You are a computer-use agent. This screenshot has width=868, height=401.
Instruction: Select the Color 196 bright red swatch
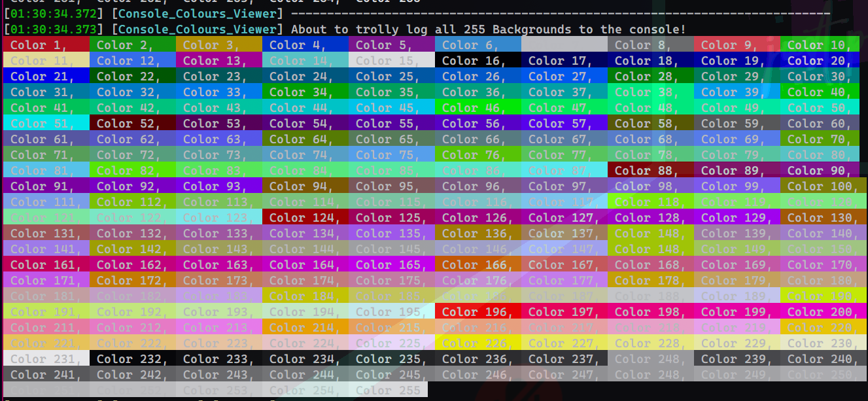(x=477, y=312)
